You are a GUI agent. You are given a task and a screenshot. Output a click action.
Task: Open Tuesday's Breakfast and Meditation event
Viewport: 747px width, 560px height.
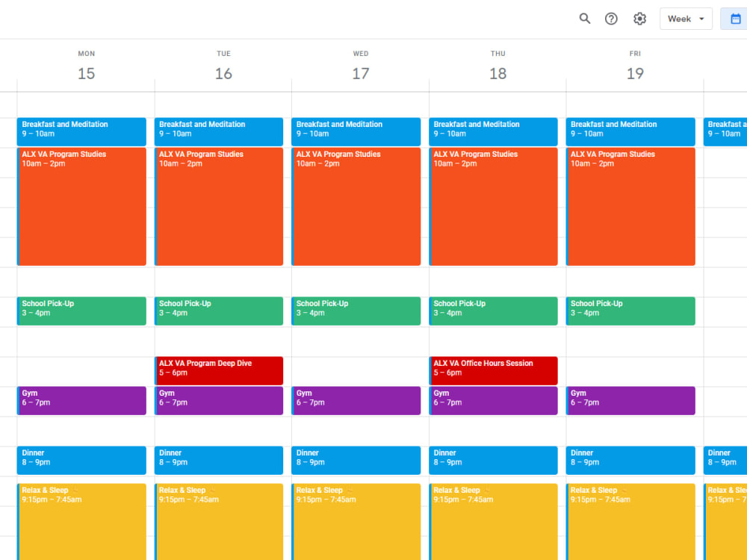coord(219,132)
